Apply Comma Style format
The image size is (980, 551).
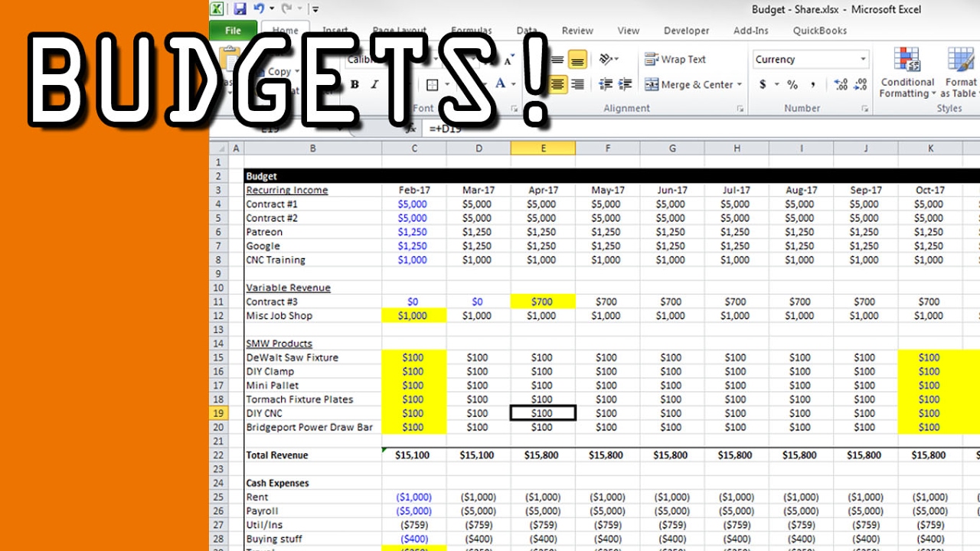click(812, 84)
